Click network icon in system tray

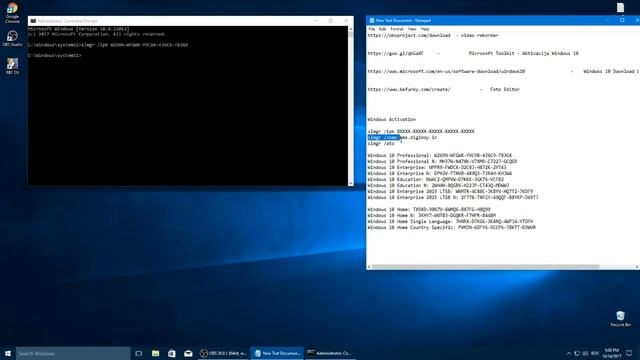(x=577, y=353)
